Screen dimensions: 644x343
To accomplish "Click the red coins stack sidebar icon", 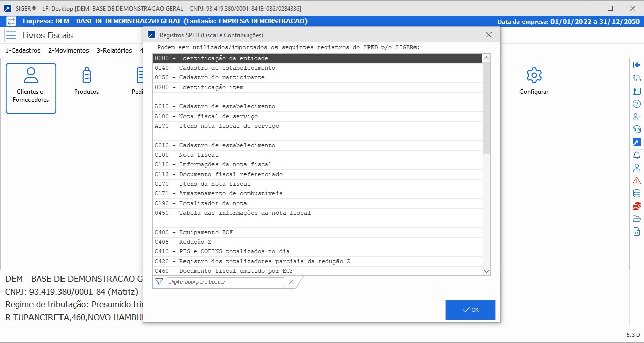I will [x=637, y=206].
